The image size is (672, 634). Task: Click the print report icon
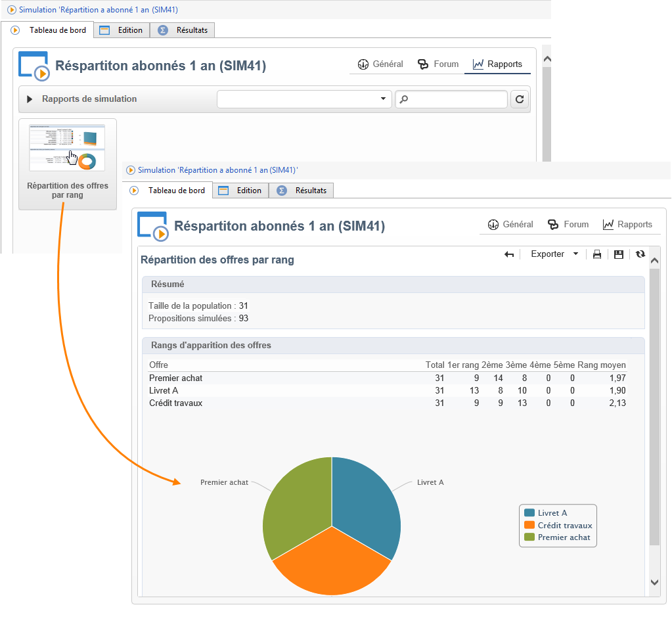point(597,255)
